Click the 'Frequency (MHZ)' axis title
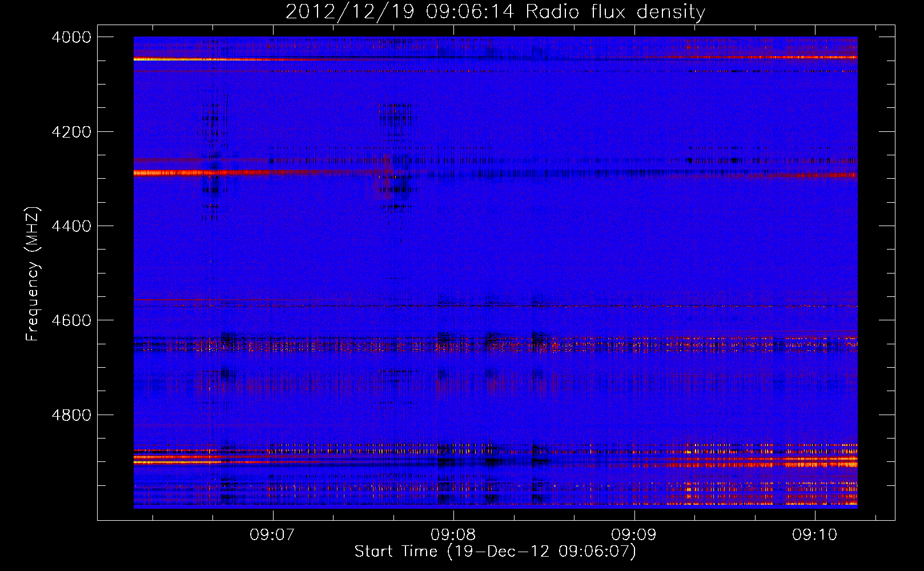 click(x=33, y=274)
